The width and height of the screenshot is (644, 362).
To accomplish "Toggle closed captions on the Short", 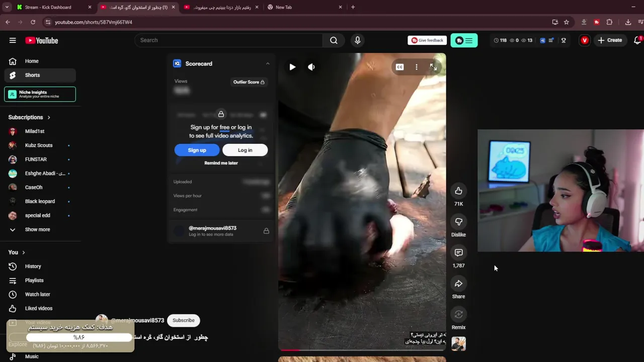I will [x=399, y=67].
